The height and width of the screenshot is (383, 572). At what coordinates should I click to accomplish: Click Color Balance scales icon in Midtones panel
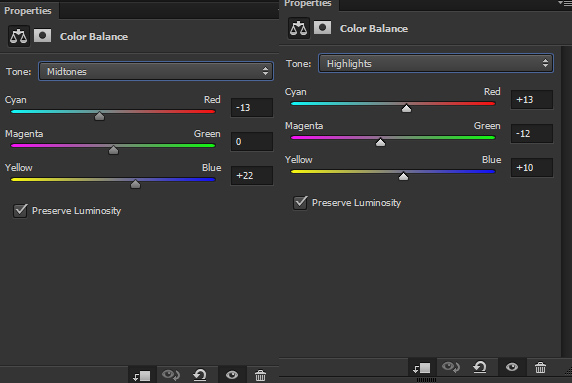tap(19, 36)
